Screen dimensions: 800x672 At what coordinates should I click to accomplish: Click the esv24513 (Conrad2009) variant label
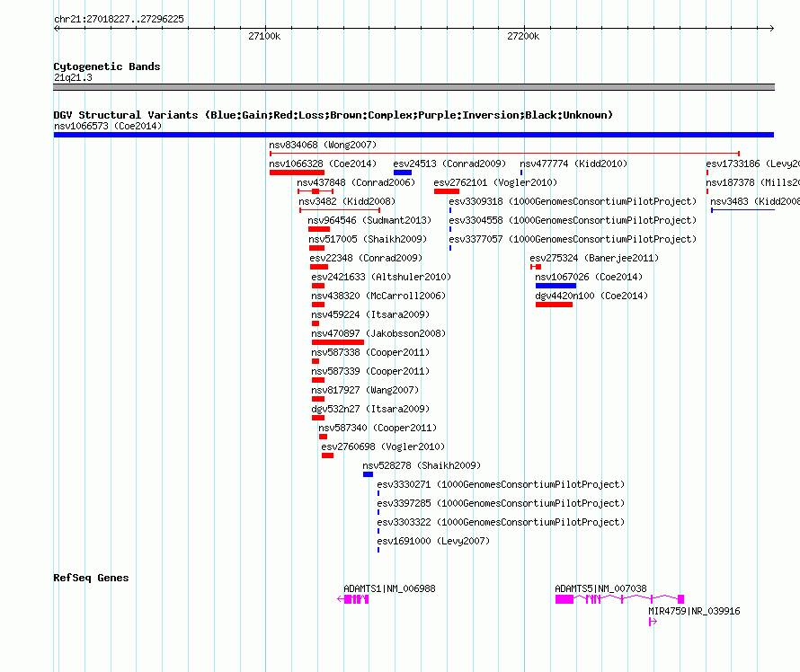[449, 164]
